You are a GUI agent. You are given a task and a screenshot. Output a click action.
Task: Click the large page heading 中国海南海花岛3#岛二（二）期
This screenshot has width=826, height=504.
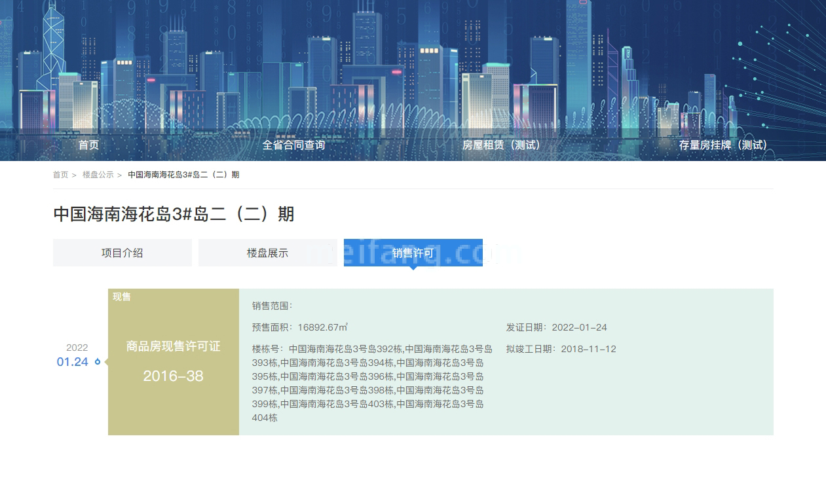[174, 214]
